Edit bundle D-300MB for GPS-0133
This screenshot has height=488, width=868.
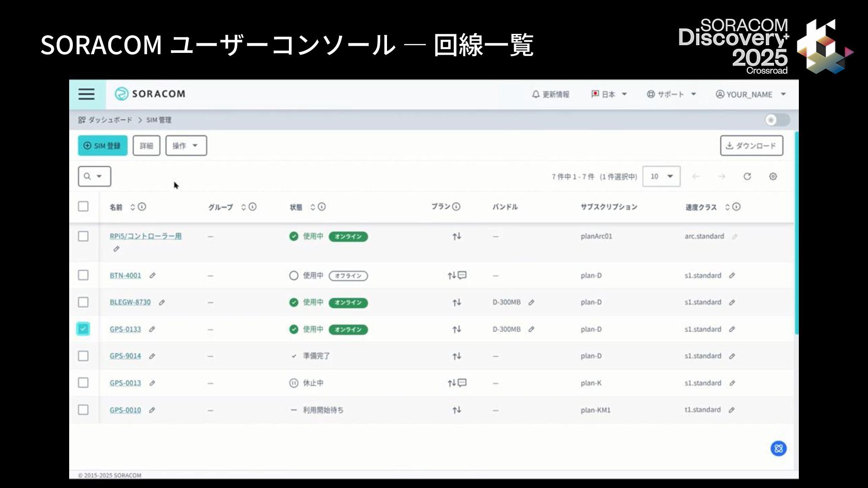coord(531,329)
